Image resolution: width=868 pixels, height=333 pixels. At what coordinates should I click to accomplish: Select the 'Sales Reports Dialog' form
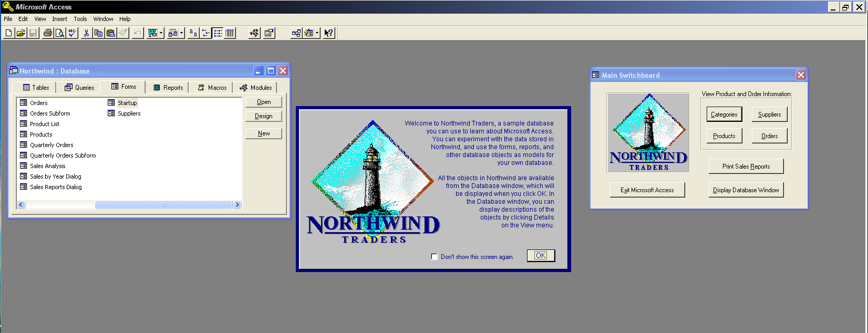51,187
